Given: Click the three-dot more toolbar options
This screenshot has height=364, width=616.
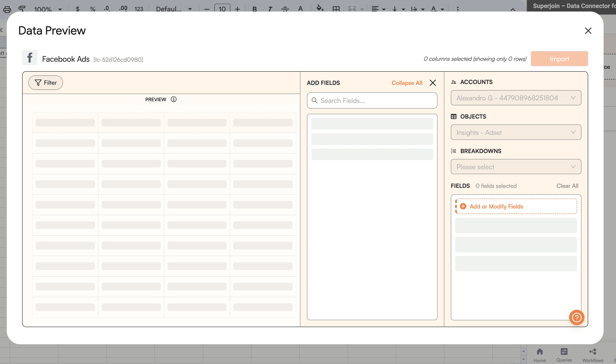Looking at the screenshot, I should tap(458, 9).
